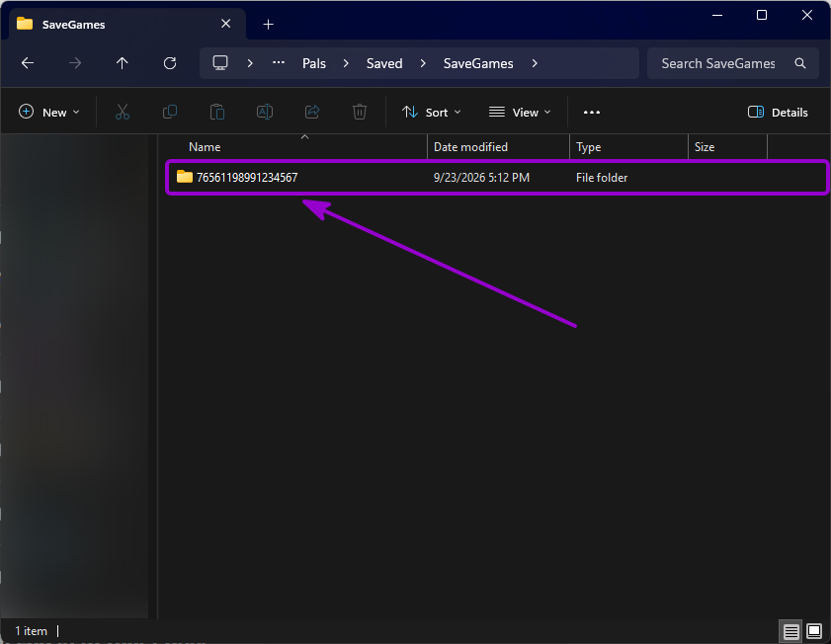Click the Paste clipboard icon
This screenshot has width=831, height=644.
point(216,113)
